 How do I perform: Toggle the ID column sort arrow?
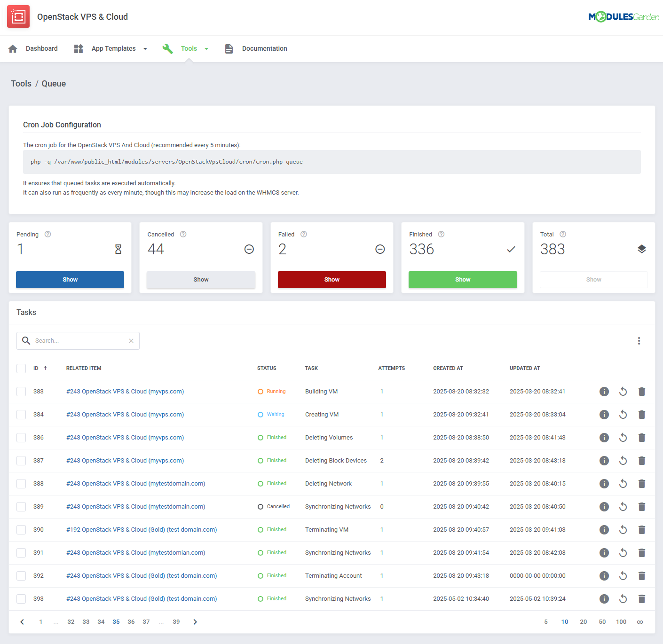click(x=45, y=368)
